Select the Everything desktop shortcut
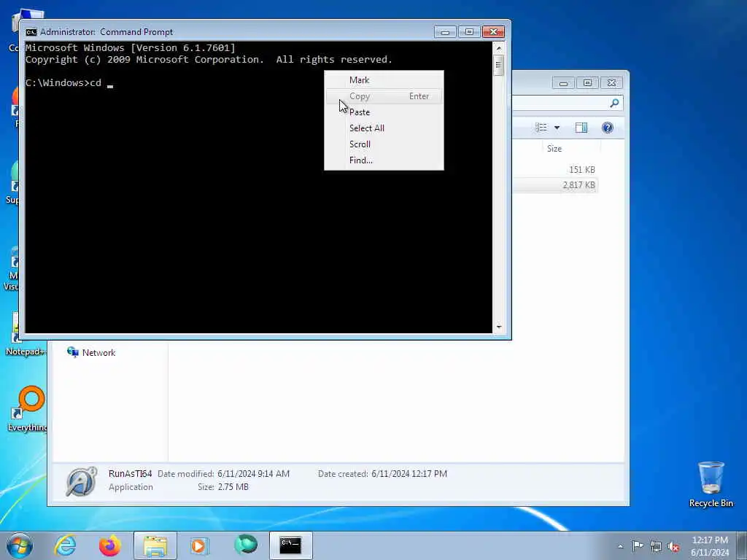747x560 pixels. (27, 410)
